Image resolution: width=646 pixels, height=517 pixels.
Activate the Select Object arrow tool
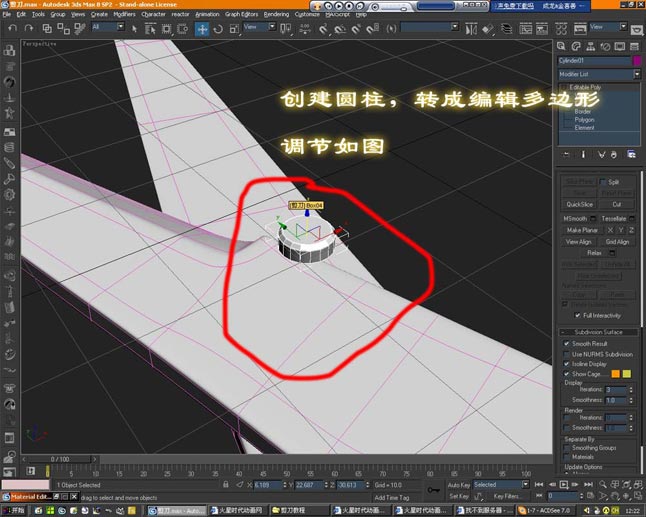pyautogui.click(x=134, y=28)
